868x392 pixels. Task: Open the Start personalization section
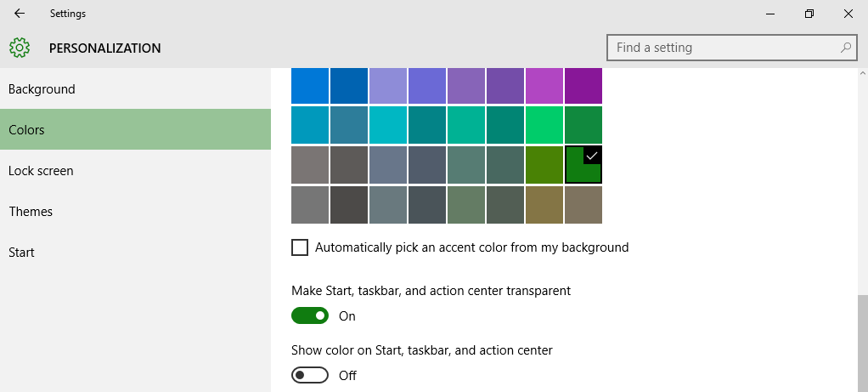(22, 253)
